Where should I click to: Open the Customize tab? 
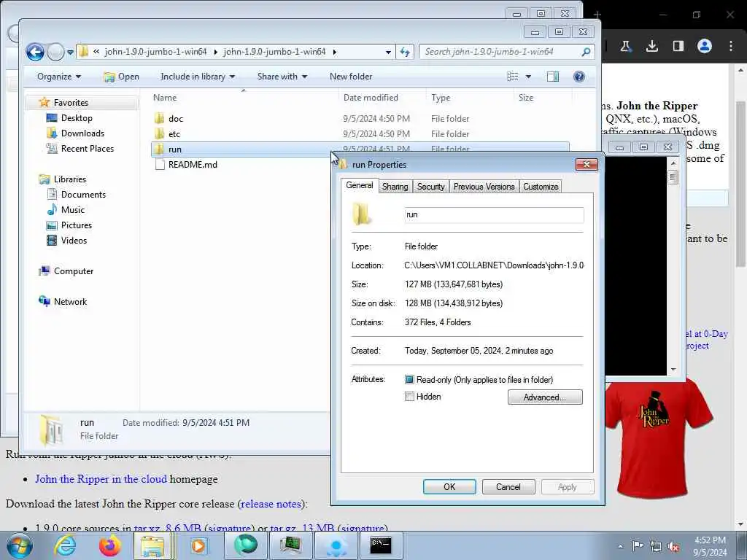click(541, 187)
